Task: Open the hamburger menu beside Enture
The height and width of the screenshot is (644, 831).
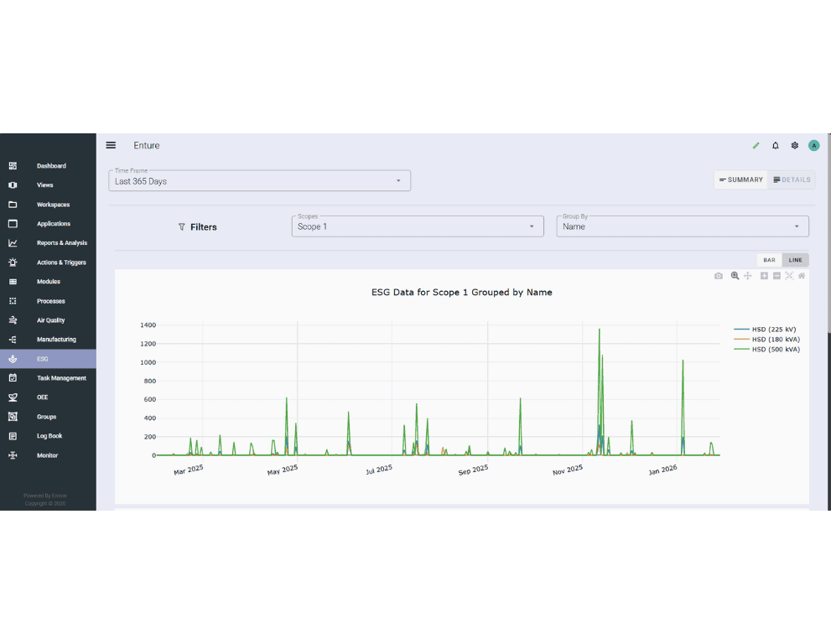Action: point(111,145)
